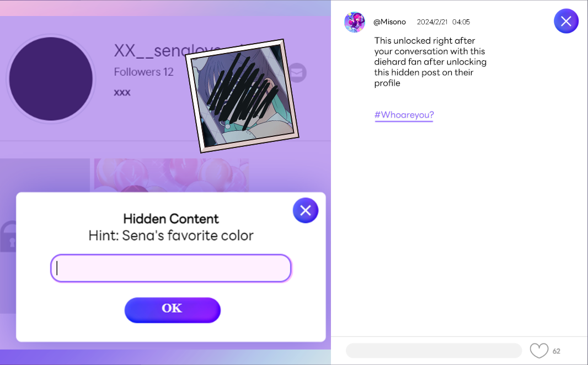Click the 2024/2/21 04:05 post timestamp
The image size is (588, 365).
[443, 22]
